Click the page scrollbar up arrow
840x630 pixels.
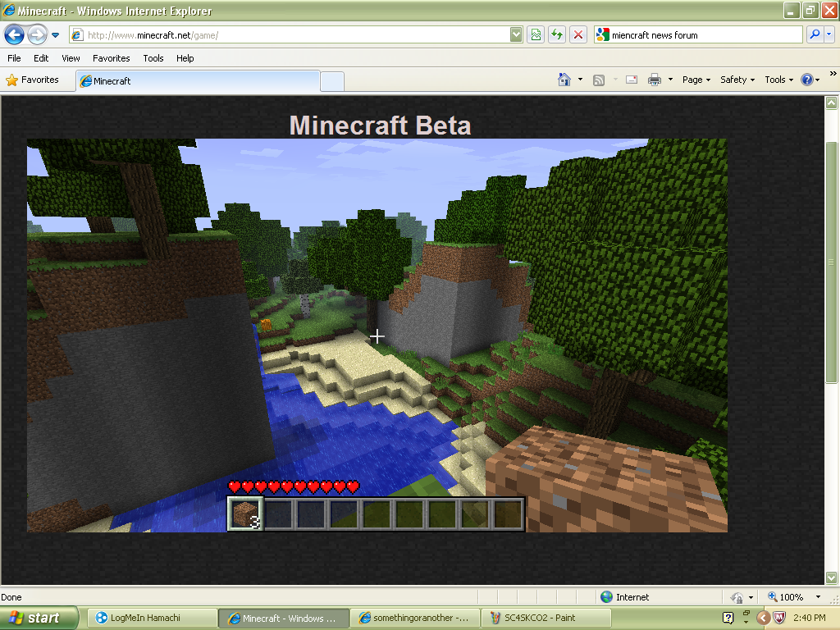[x=832, y=103]
